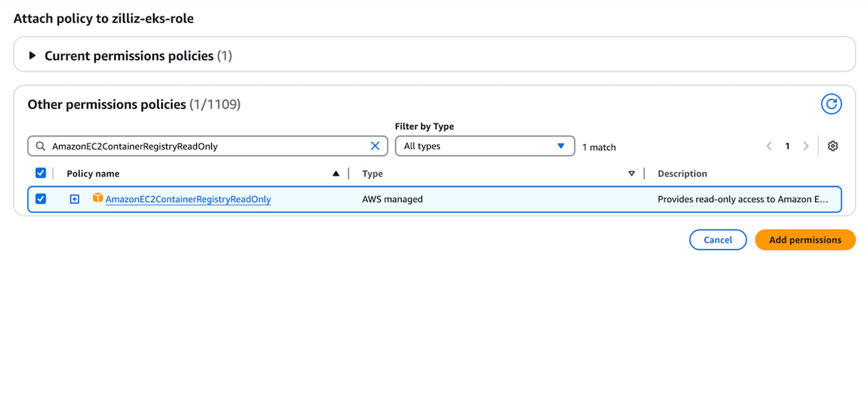Click the Cancel button
868x406 pixels.
[717, 240]
